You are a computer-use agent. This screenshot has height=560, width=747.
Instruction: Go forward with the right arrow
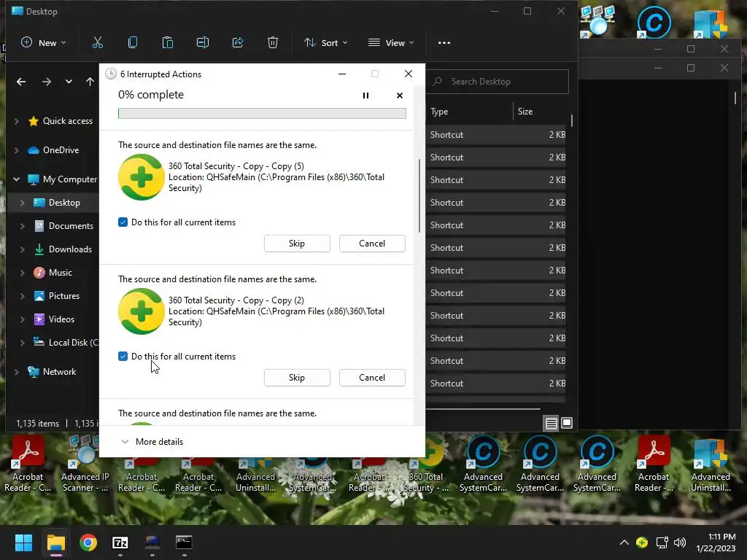coord(46,82)
